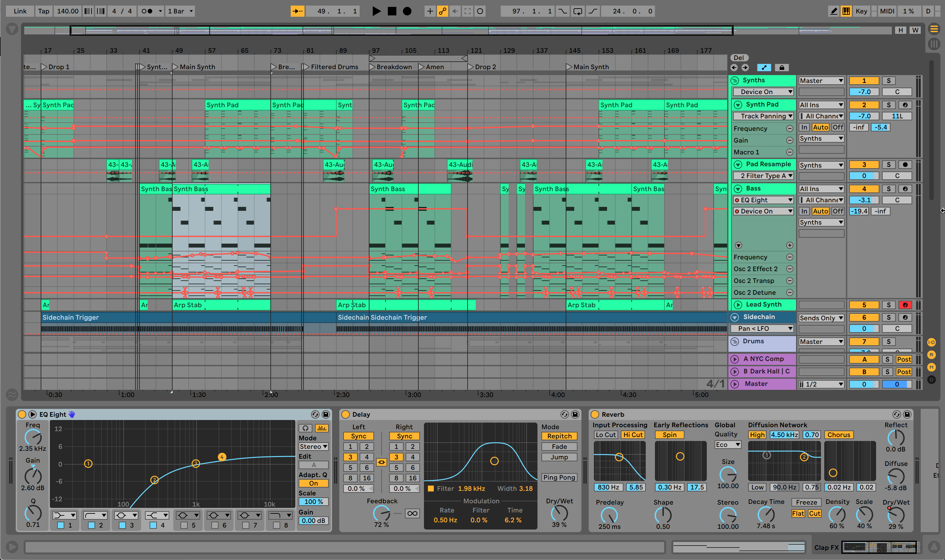
Task: Disable the Reverb device activator
Action: (x=595, y=414)
